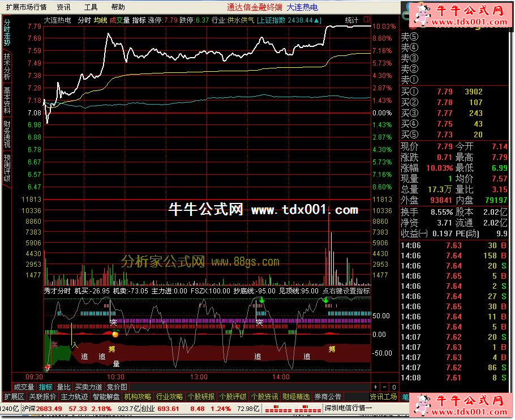Image resolution: width=515 pixels, height=420 pixels.
Task: Open the 财经精选 bottom tab
Action: tap(296, 397)
